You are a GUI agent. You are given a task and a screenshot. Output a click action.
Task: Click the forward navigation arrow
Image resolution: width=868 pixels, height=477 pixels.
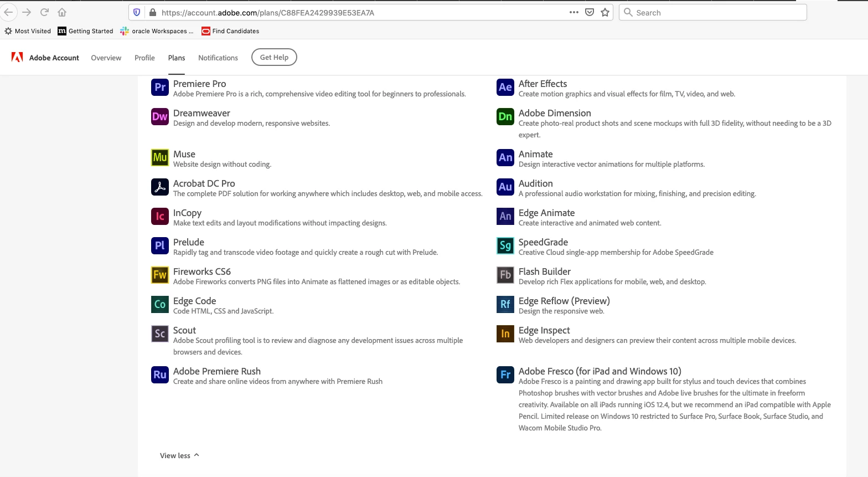(27, 12)
